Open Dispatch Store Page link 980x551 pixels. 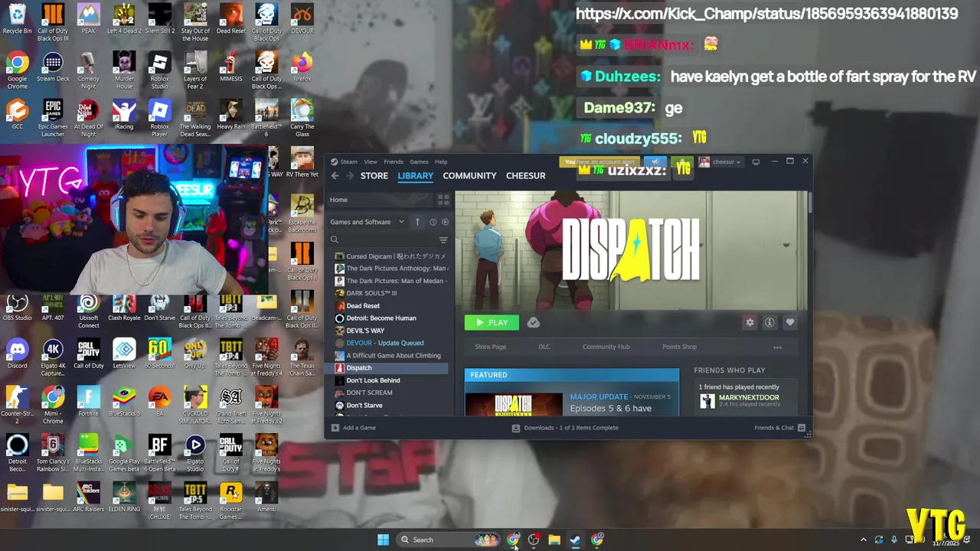click(x=490, y=347)
